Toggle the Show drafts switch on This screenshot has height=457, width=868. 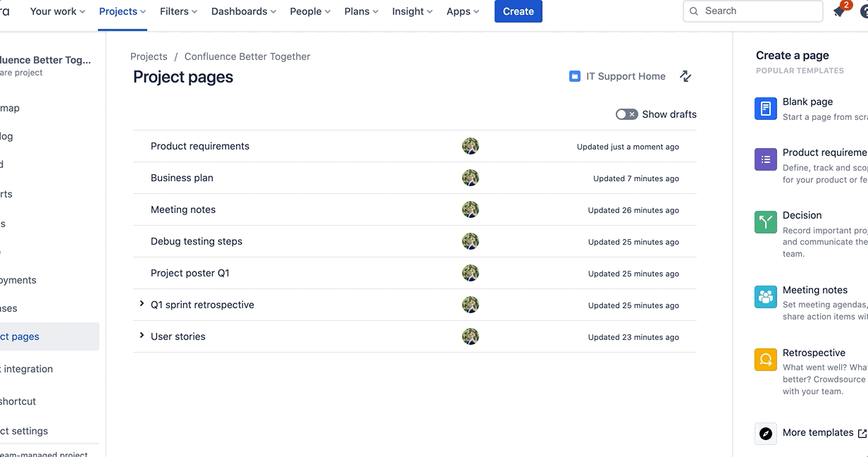(626, 114)
